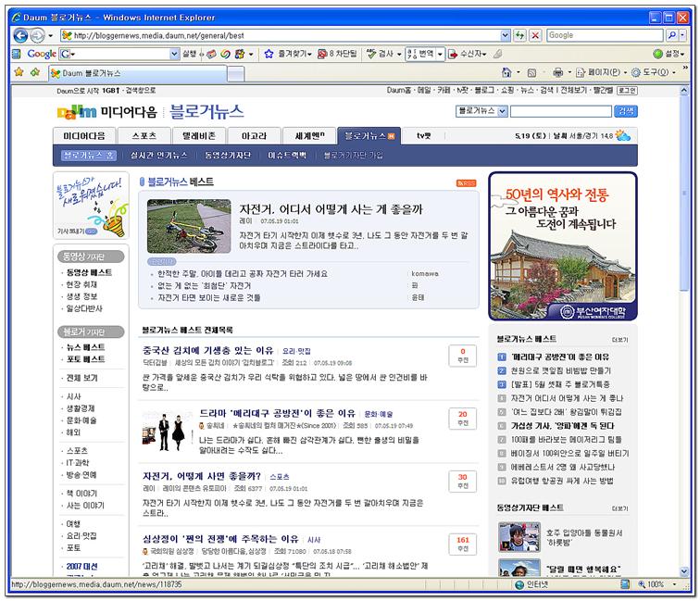This screenshot has width=700, height=601.
Task: Switch to the 텔레비존 site tab
Action: pos(199,136)
